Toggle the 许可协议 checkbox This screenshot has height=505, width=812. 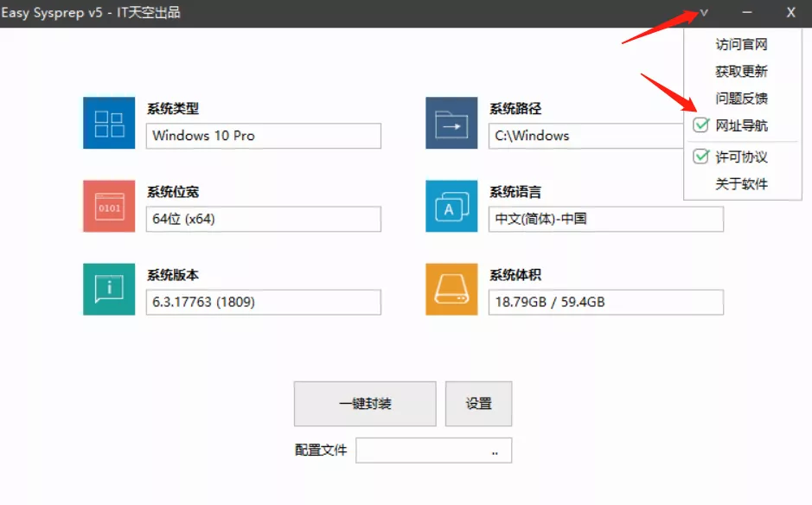click(x=701, y=157)
